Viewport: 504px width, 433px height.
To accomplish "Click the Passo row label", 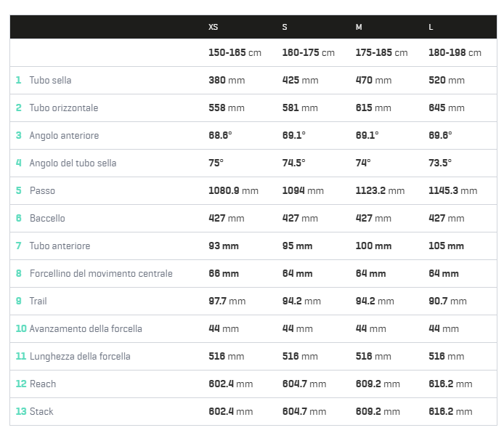I will 42,190.
